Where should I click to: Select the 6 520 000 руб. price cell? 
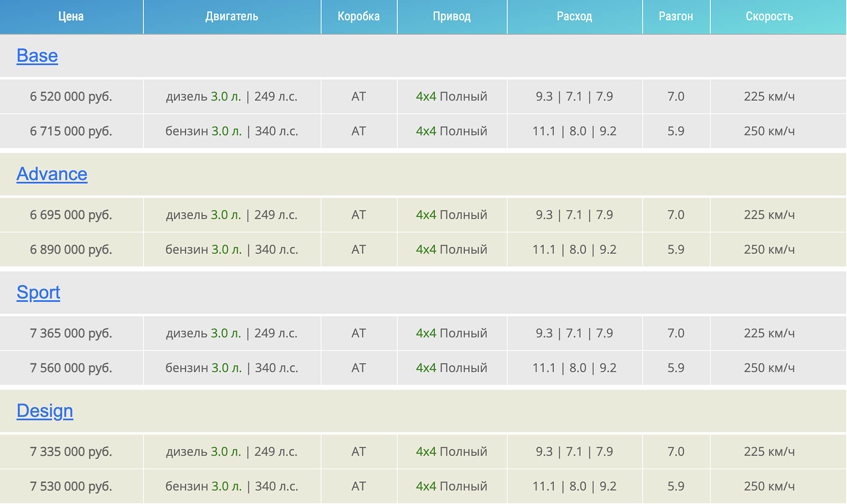(71, 96)
